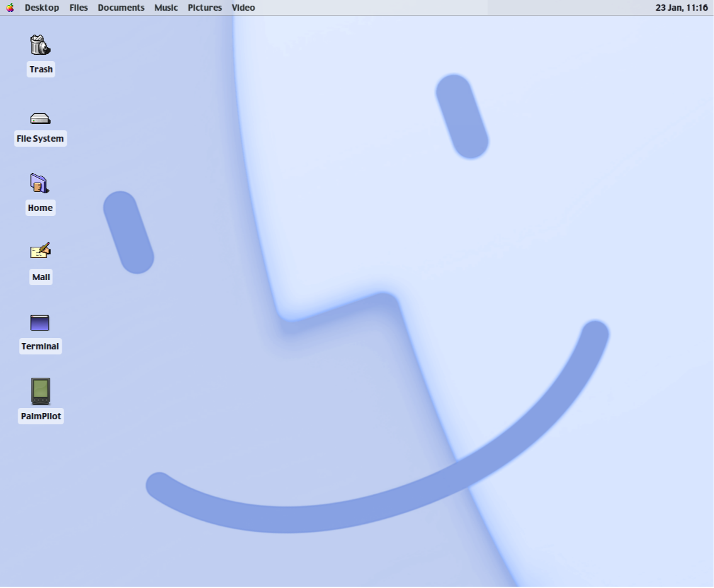714x588 pixels.
Task: Click the "Mail" label text
Action: (x=41, y=277)
